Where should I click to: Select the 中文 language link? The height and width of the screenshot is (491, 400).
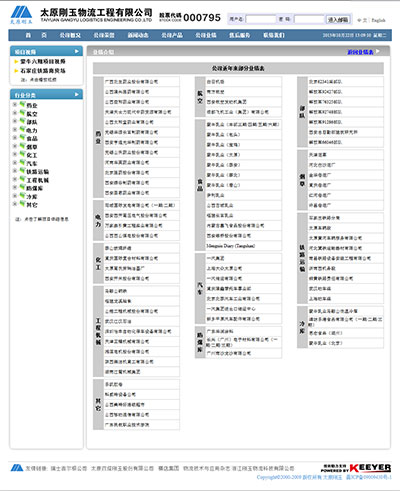click(x=362, y=20)
